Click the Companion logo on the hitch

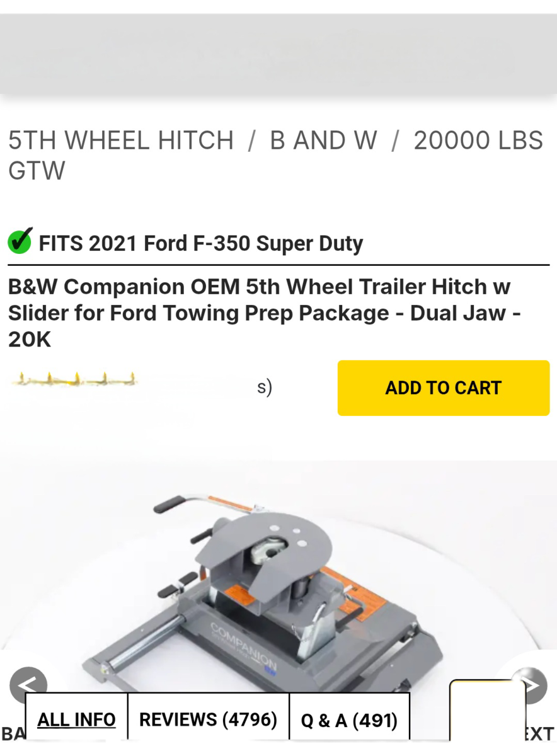[244, 647]
